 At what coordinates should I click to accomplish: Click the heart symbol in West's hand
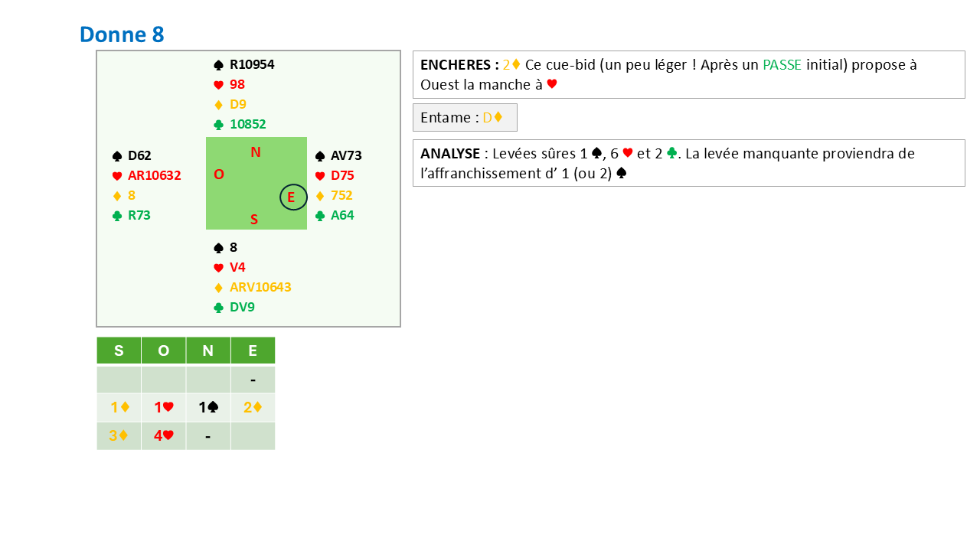[x=117, y=176]
